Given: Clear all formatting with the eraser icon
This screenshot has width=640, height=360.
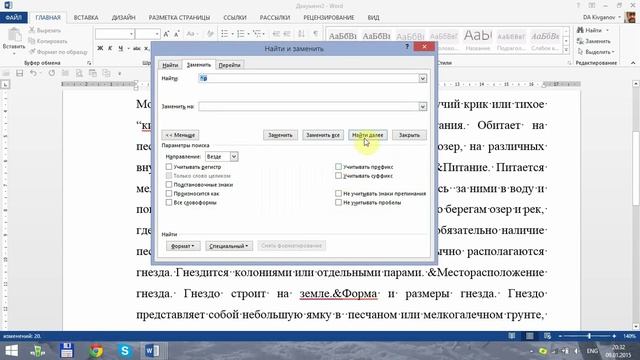Looking at the screenshot, I should pos(210,34).
